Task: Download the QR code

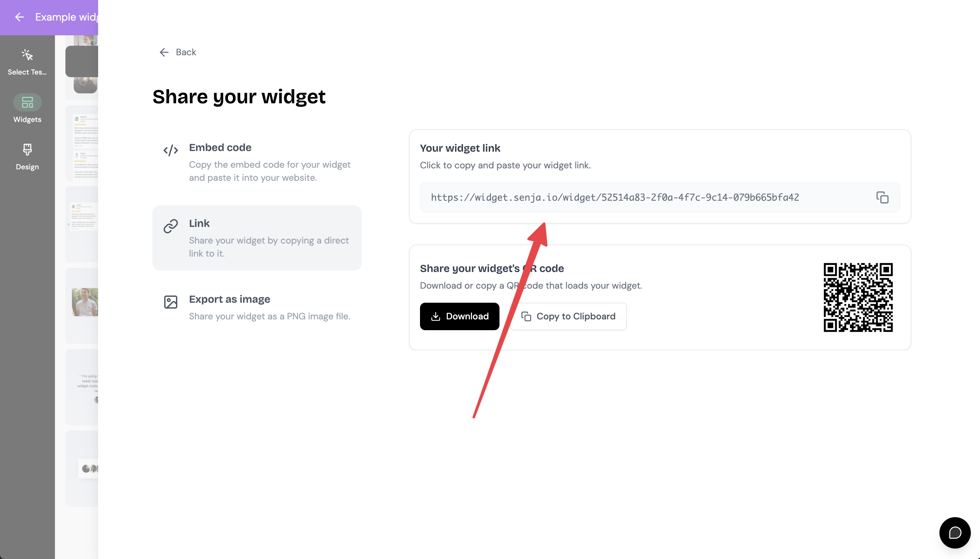Action: coord(460,316)
